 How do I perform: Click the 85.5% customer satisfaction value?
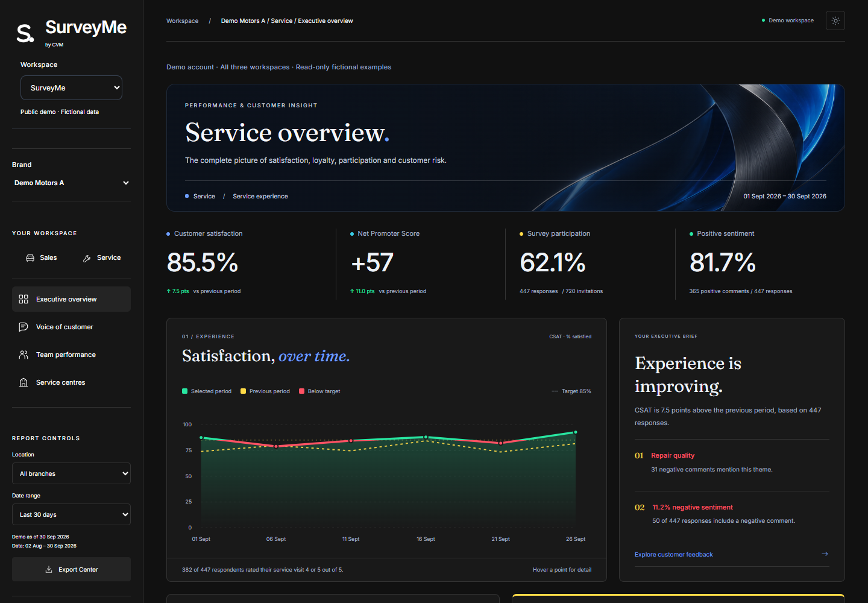click(x=203, y=262)
